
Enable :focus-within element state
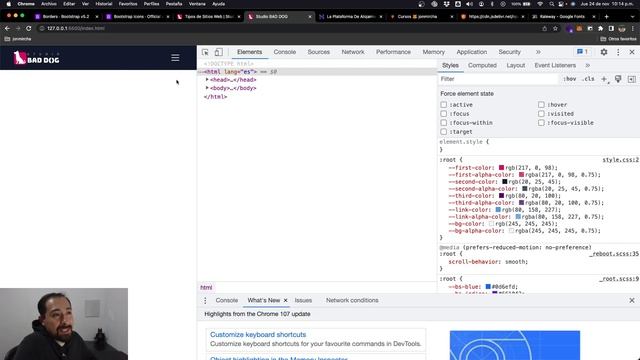pyautogui.click(x=444, y=123)
